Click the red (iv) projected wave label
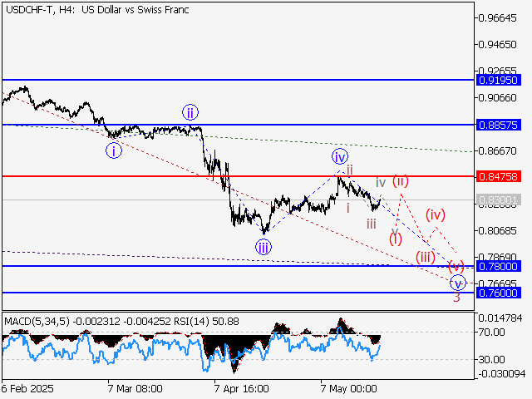 [436, 214]
